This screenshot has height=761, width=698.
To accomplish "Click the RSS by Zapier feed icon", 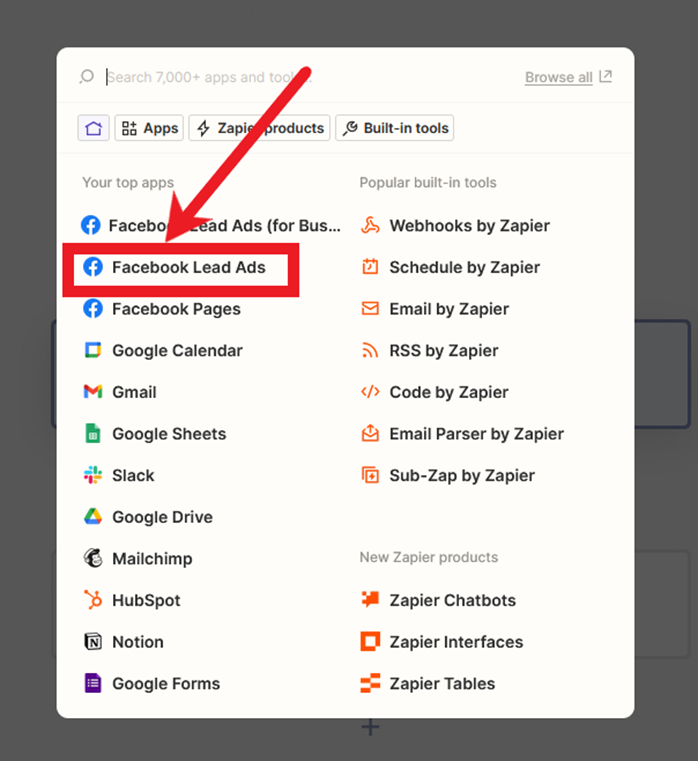I will coord(370,350).
